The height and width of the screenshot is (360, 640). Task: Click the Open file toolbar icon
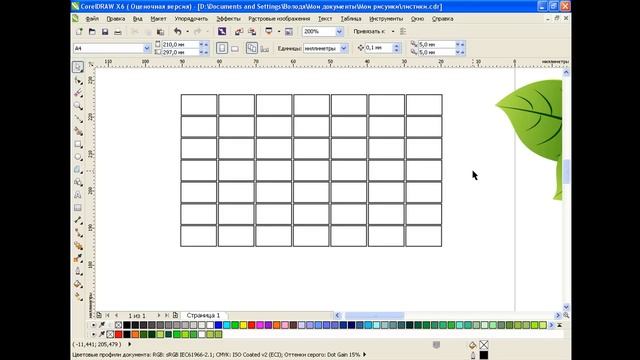coord(92,31)
